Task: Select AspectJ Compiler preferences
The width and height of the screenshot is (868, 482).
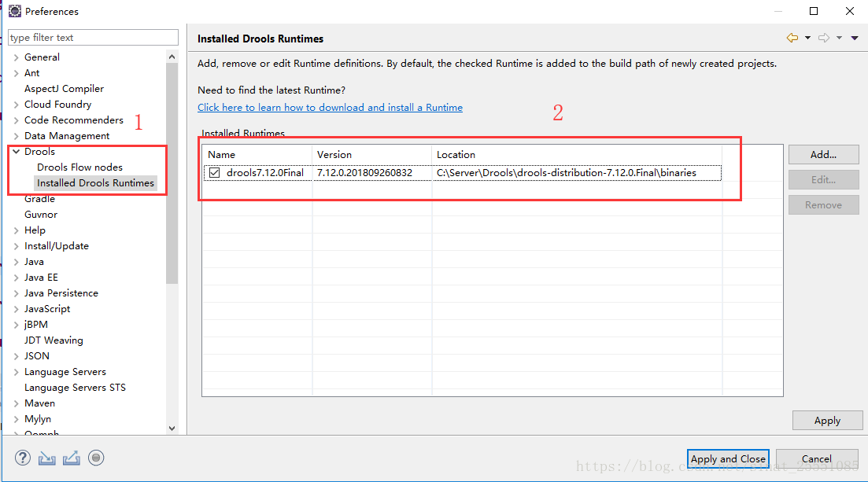Action: [x=64, y=89]
